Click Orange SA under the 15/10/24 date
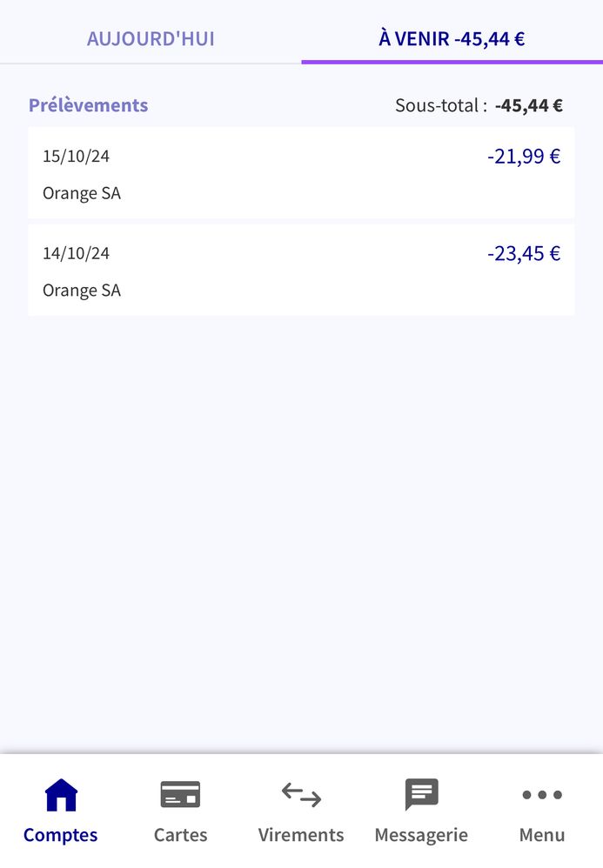Viewport: 603px width, 868px height. click(82, 193)
